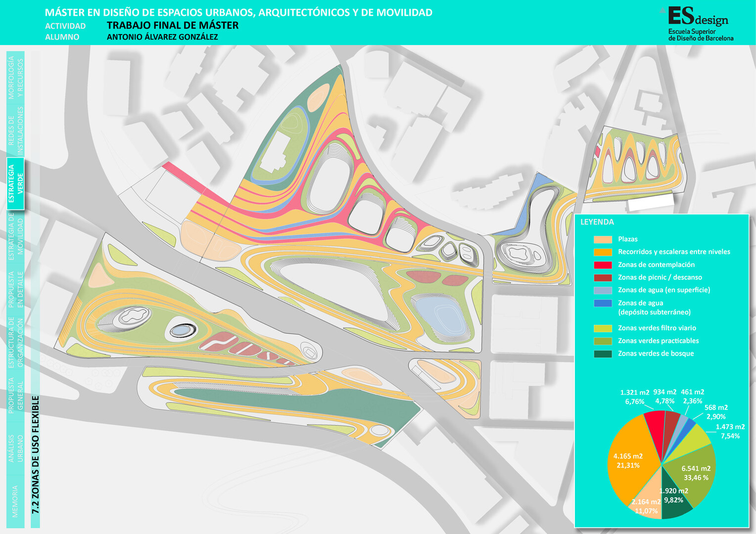
Task: Click the Plazas legend color swatch
Action: click(x=603, y=239)
